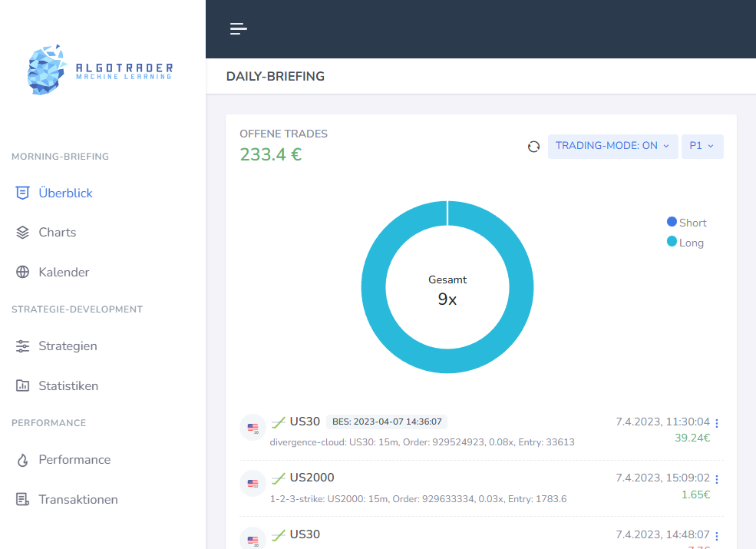
Task: Click the Transaktionen receipt icon
Action: coord(23,500)
